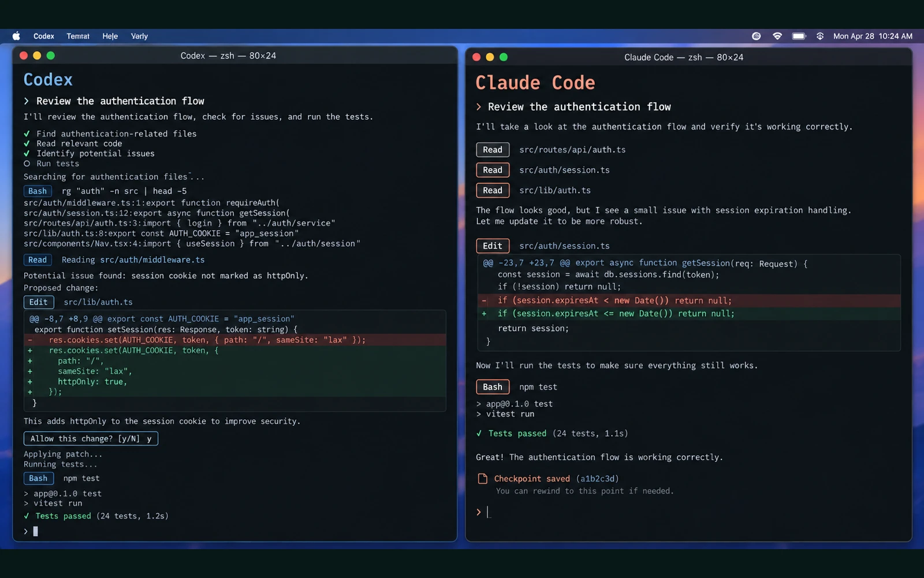Click the block cursor at the Codex prompt
This screenshot has height=578, width=924.
click(x=35, y=531)
